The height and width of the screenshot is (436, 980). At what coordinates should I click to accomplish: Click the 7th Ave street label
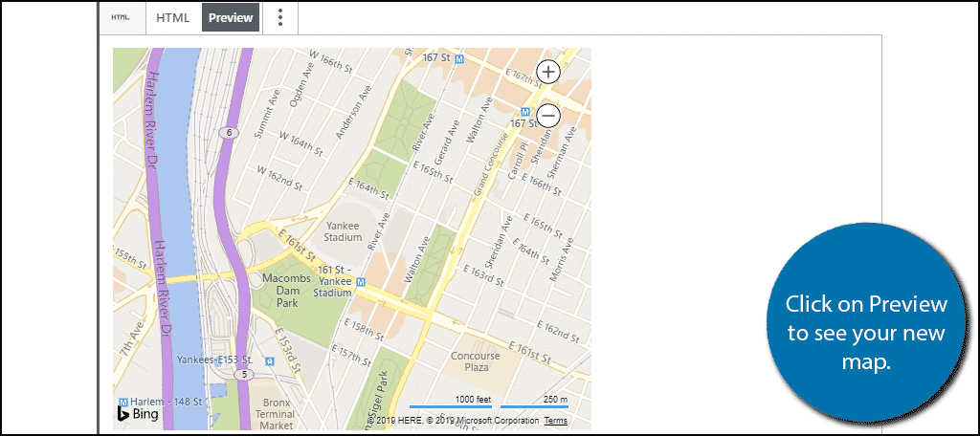(131, 339)
